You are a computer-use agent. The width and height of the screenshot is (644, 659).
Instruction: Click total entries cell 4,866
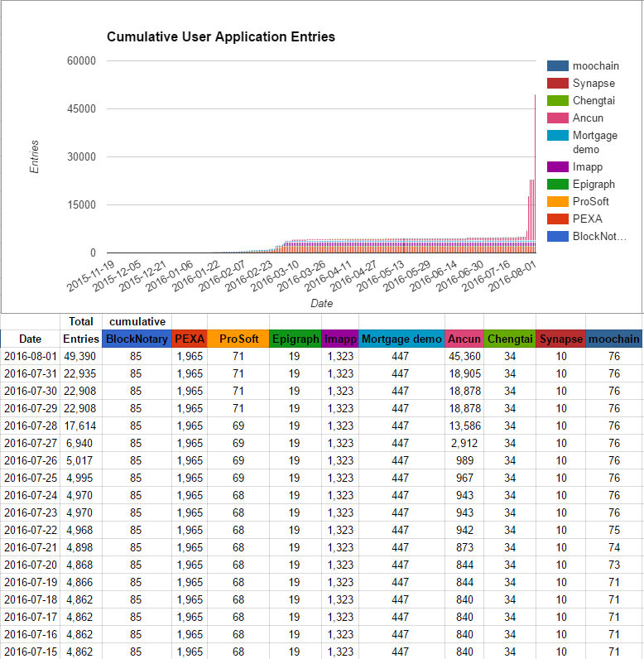81,582
